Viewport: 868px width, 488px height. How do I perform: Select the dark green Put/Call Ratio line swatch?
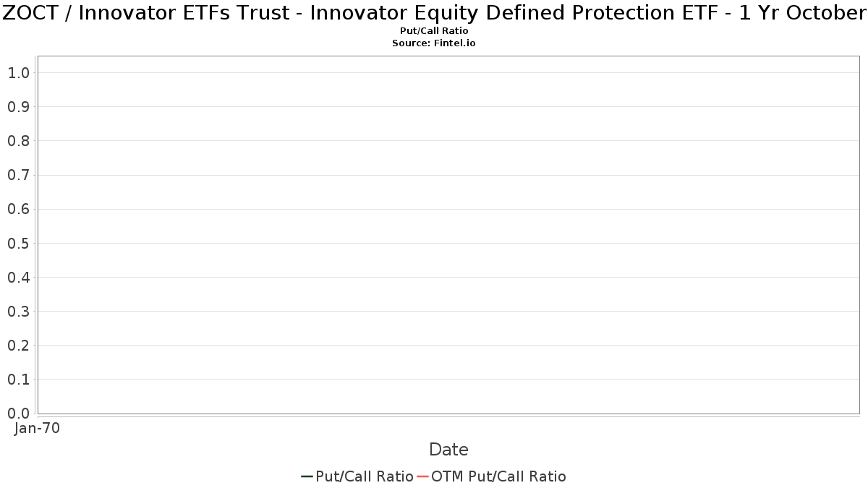click(307, 476)
